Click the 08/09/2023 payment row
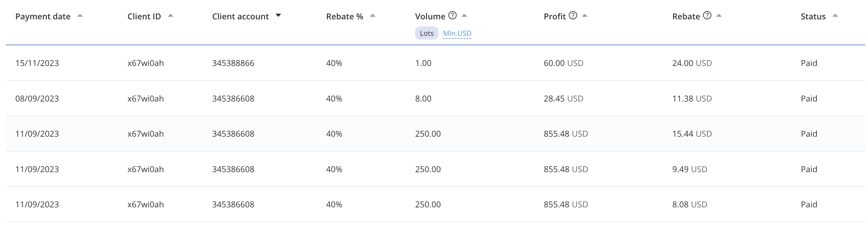Image resolution: width=868 pixels, height=227 pixels. pos(37,99)
